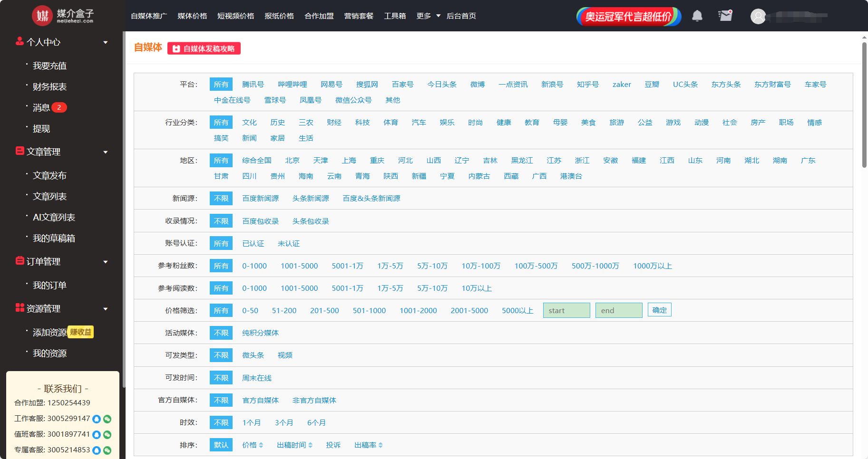Open 文章发布 in sidebar
This screenshot has width=868, height=459.
49,175
